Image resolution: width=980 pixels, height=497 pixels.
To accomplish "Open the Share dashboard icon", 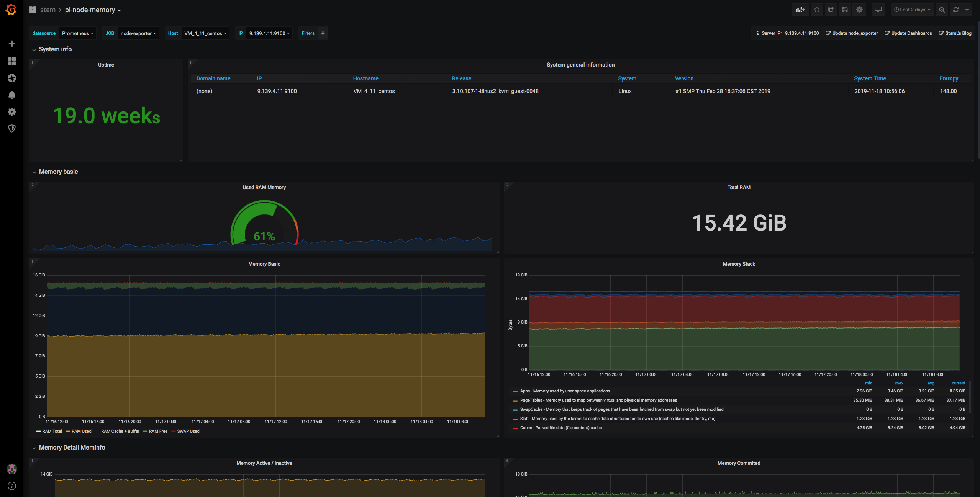I will point(831,10).
